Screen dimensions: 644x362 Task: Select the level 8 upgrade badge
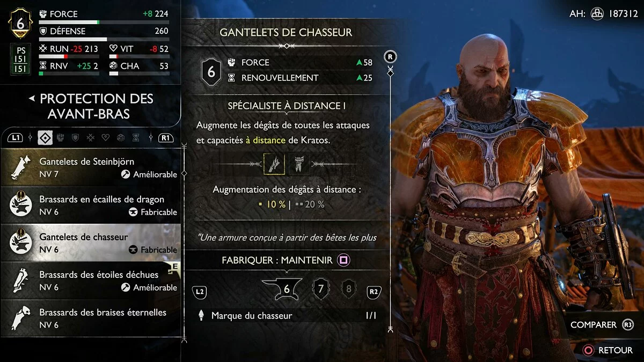coord(349,290)
